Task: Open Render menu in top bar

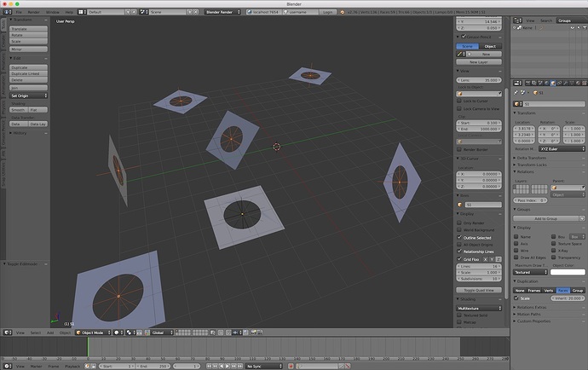Action: (x=34, y=12)
